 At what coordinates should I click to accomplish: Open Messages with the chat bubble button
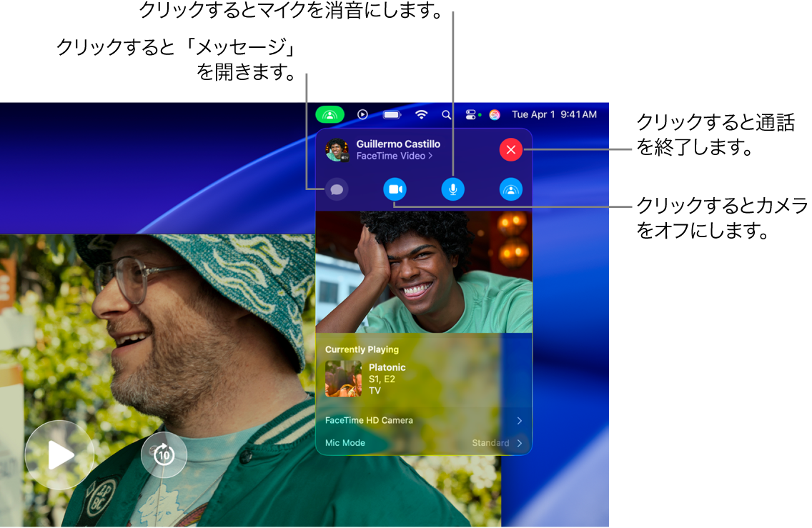pyautogui.click(x=337, y=189)
